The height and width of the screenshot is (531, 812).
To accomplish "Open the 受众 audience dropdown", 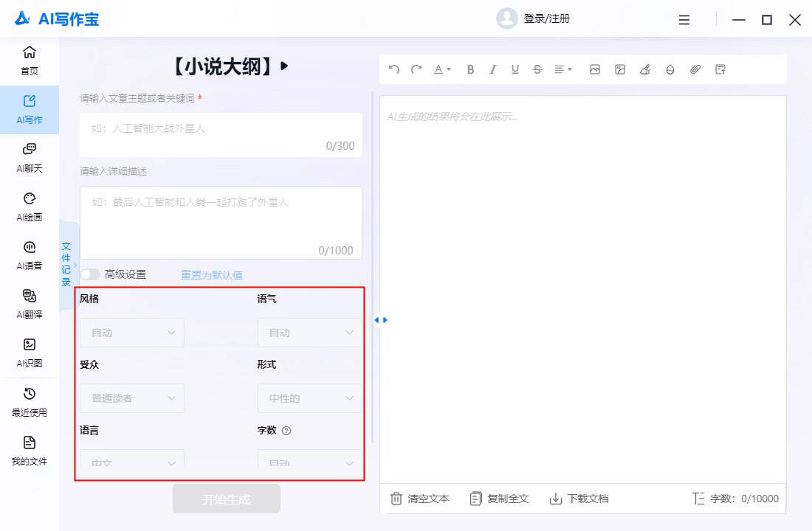I will tap(131, 398).
